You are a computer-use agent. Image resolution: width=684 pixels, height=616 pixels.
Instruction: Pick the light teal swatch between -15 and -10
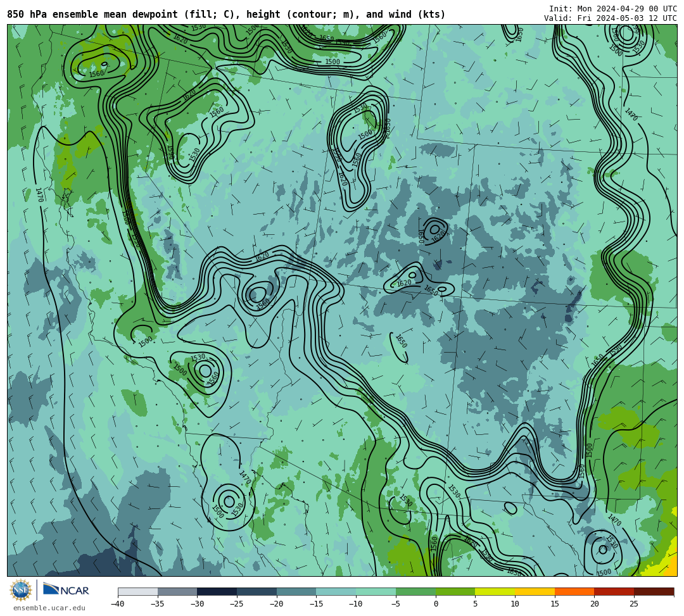click(x=336, y=591)
